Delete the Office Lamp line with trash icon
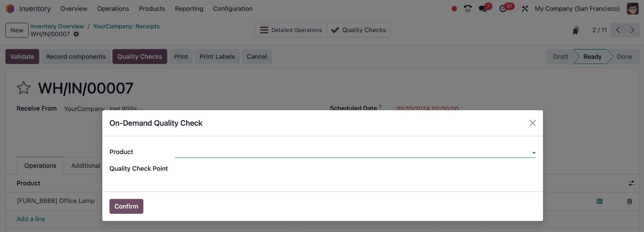 (x=629, y=201)
